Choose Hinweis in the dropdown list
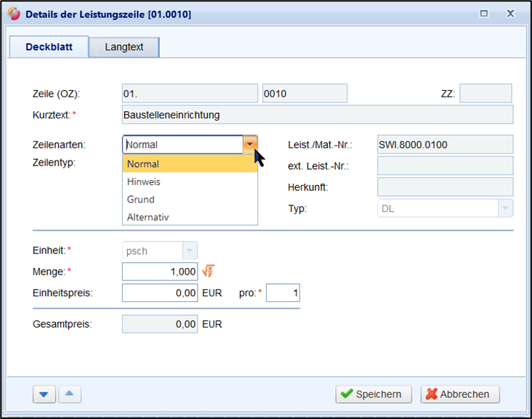Screen dimensions: 532x419 pos(190,182)
